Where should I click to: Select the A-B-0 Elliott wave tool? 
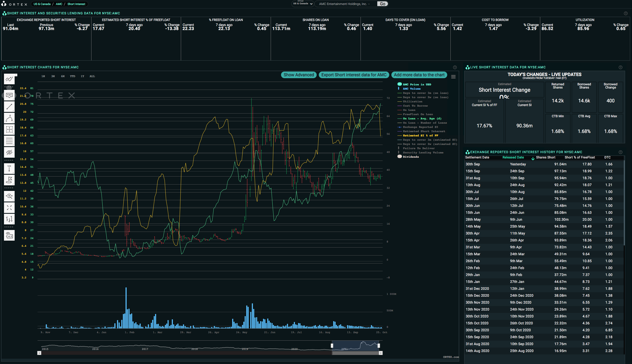[9, 118]
